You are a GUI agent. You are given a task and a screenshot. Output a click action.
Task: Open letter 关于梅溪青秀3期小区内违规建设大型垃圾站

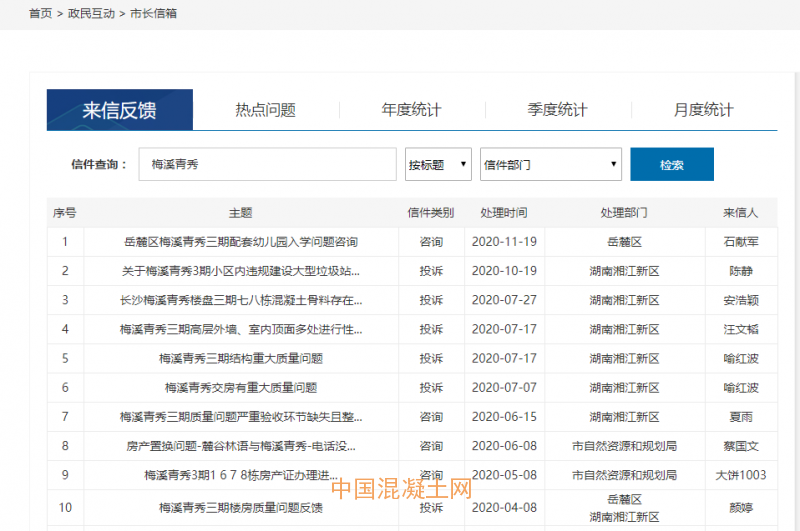[x=240, y=271]
